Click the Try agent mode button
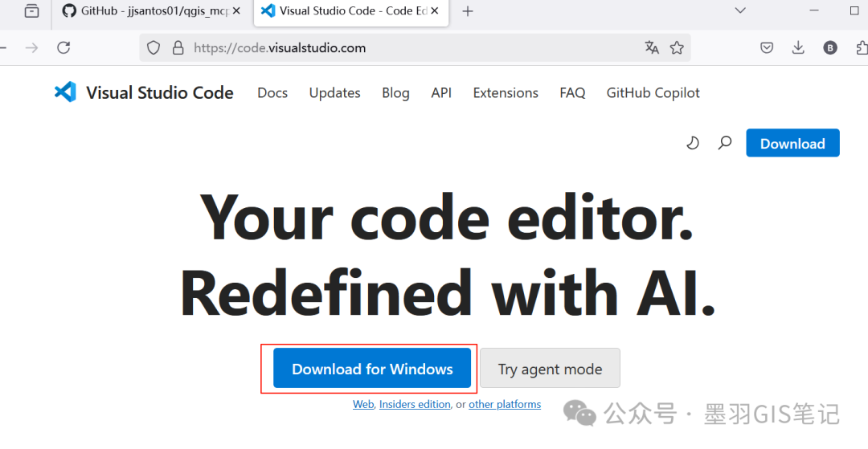Screen dimensions: 868x449 pyautogui.click(x=550, y=369)
